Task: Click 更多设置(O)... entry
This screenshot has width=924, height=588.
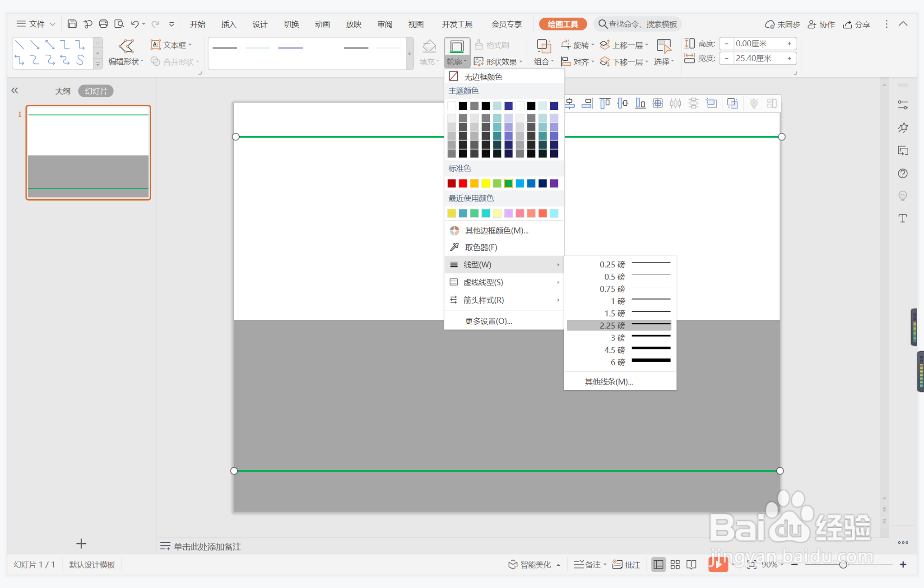Action: click(488, 321)
